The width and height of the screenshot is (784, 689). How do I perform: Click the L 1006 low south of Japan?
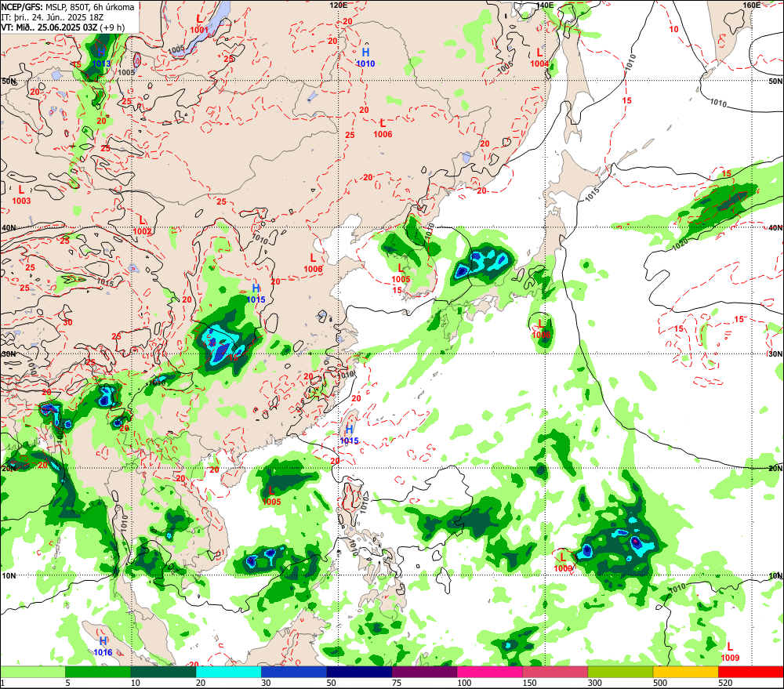pos(541,329)
